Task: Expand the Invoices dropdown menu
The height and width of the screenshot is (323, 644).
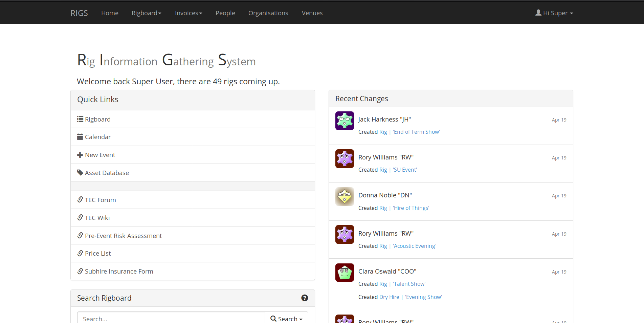Action: pos(188,13)
